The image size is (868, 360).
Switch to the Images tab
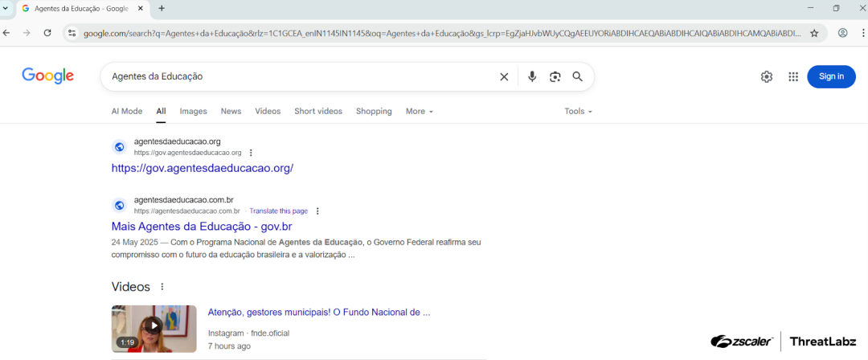coord(193,112)
